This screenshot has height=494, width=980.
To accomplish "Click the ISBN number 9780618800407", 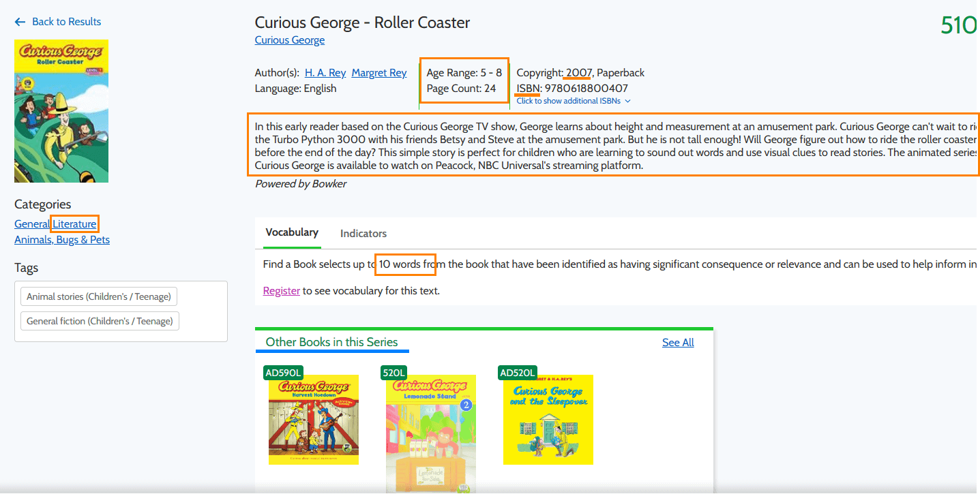I will coord(586,89).
